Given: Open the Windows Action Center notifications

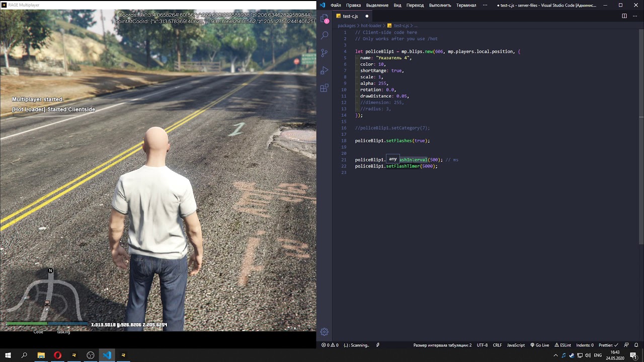Looking at the screenshot, I should [633, 355].
